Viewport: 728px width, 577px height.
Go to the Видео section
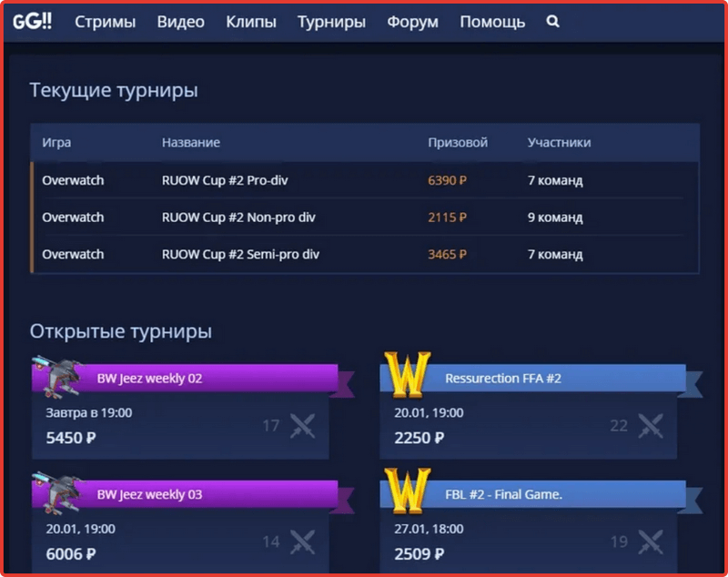tap(180, 22)
